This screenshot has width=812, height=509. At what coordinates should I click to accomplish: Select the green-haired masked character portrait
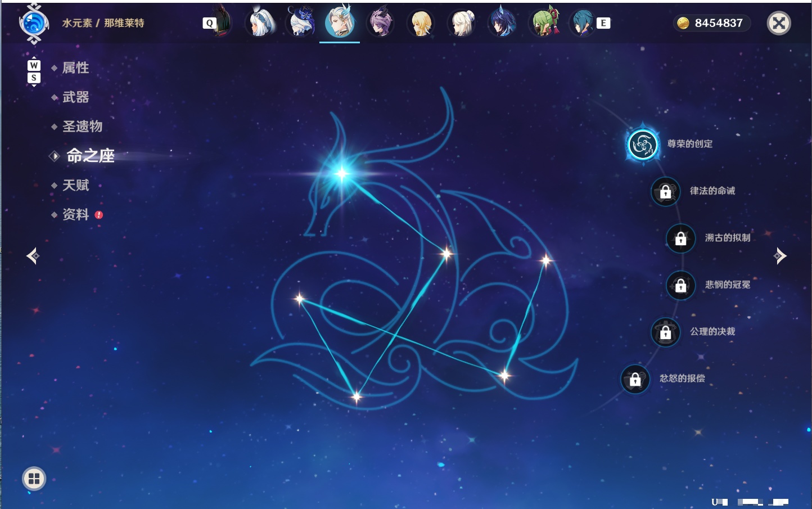544,22
